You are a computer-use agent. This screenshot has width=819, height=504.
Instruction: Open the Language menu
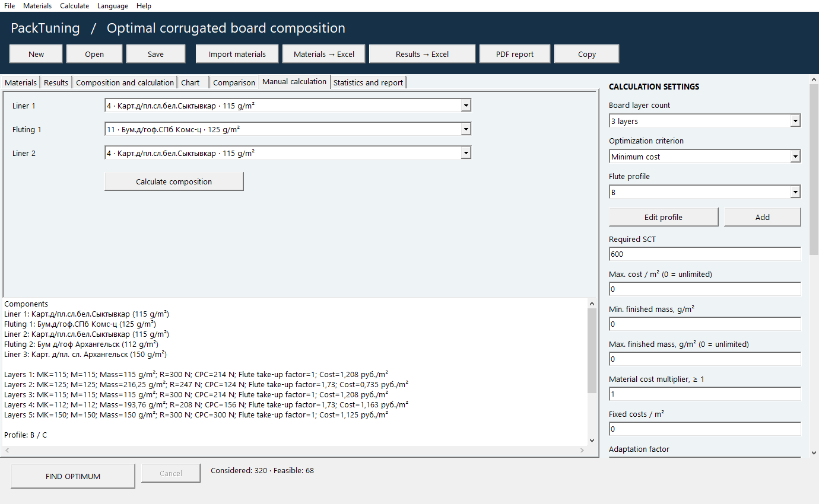click(113, 6)
